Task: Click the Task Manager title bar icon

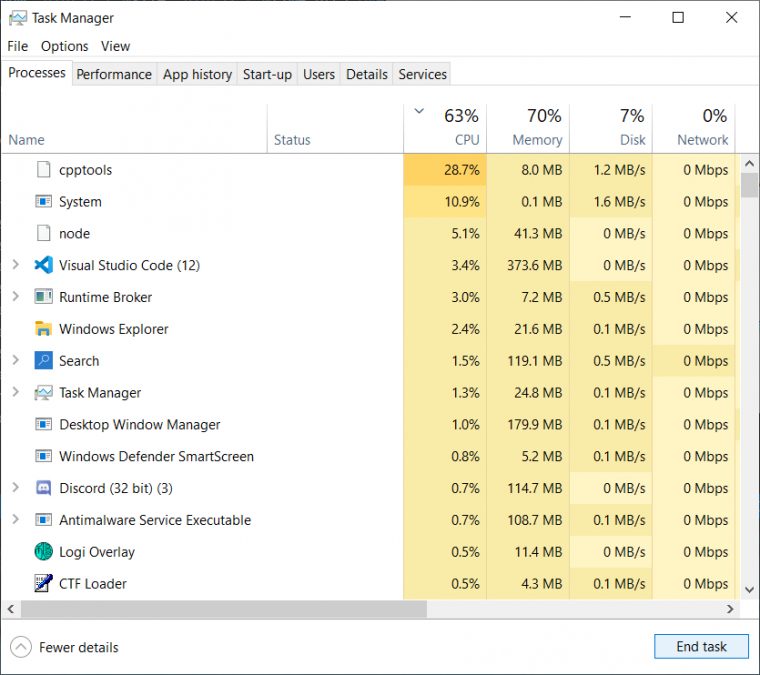Action: [x=18, y=18]
